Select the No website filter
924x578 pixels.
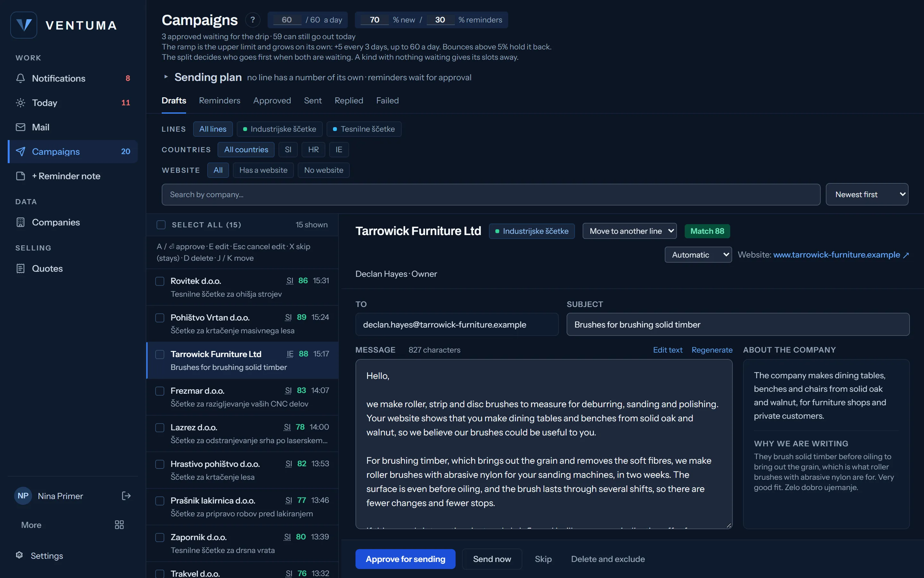[x=323, y=170]
